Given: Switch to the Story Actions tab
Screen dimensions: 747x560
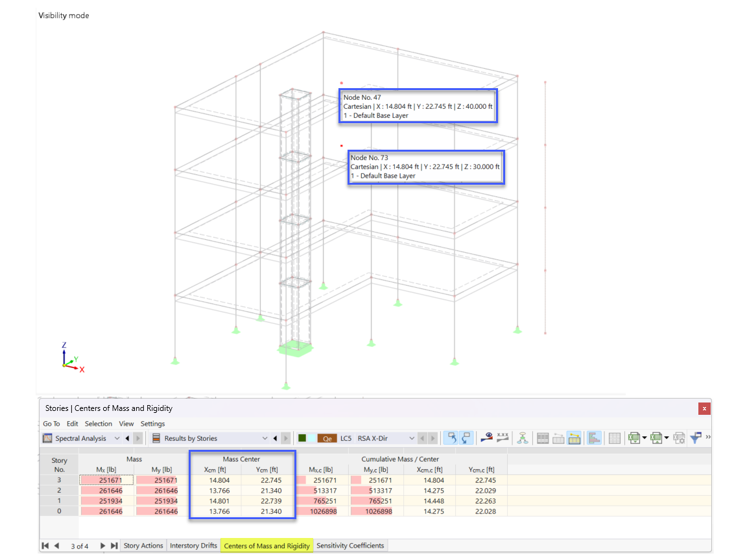Looking at the screenshot, I should point(143,546).
